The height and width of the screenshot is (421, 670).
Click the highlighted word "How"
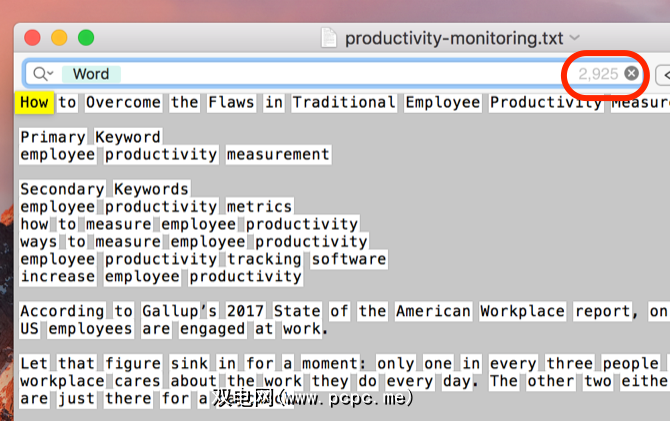coord(34,102)
